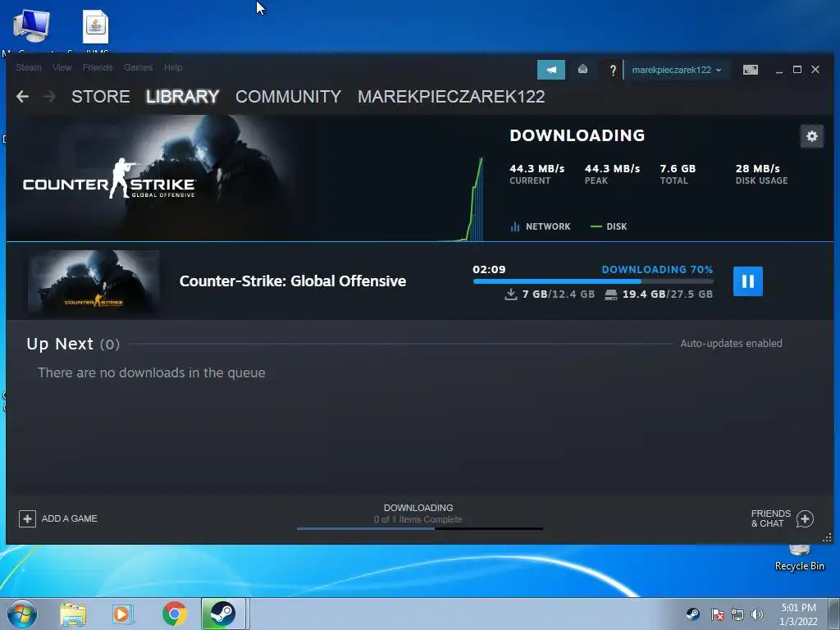
Task: Click the plus icon beside Add a Game
Action: coord(27,518)
